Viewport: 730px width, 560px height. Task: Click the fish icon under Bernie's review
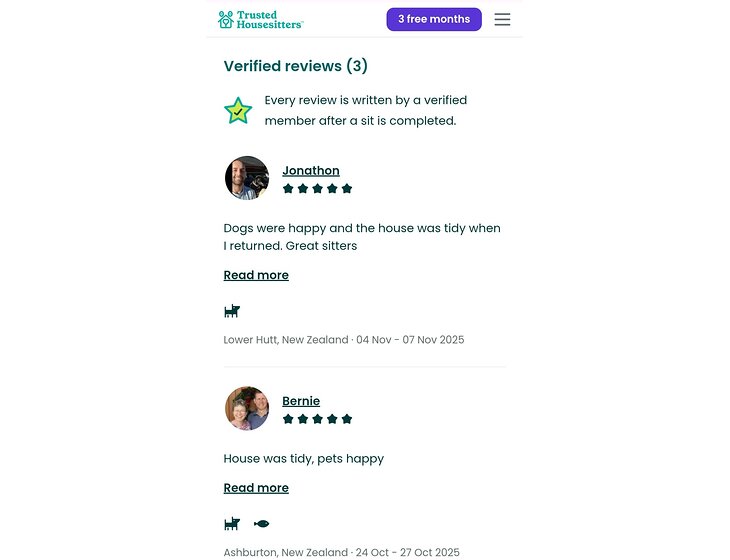262,523
